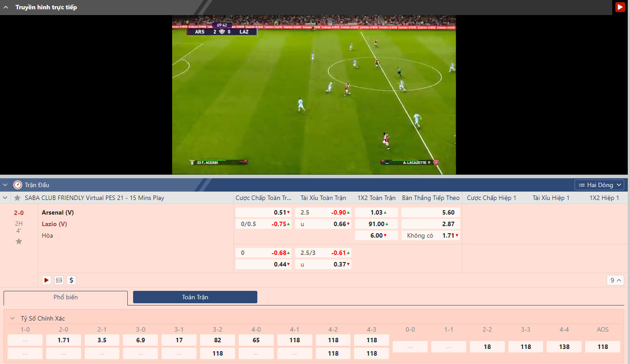630x364 pixels.
Task: Open the match live video icon
Action: coord(47,280)
